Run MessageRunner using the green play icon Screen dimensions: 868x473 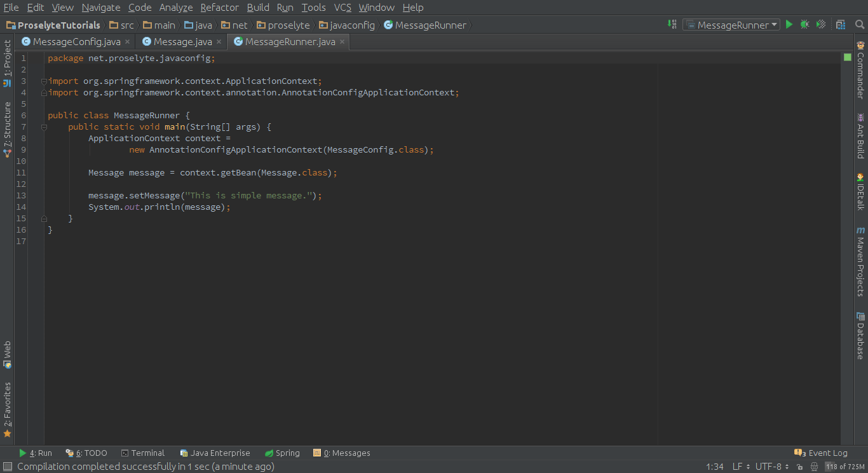coord(789,24)
